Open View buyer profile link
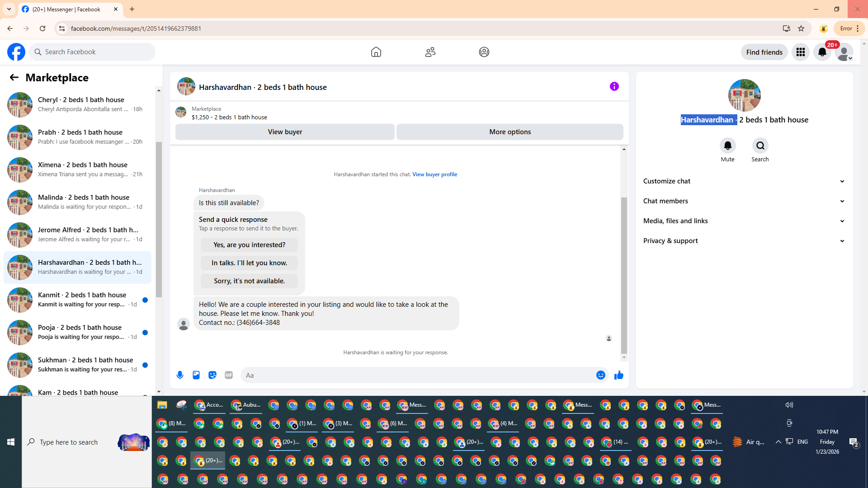868x488 pixels. [x=434, y=174]
